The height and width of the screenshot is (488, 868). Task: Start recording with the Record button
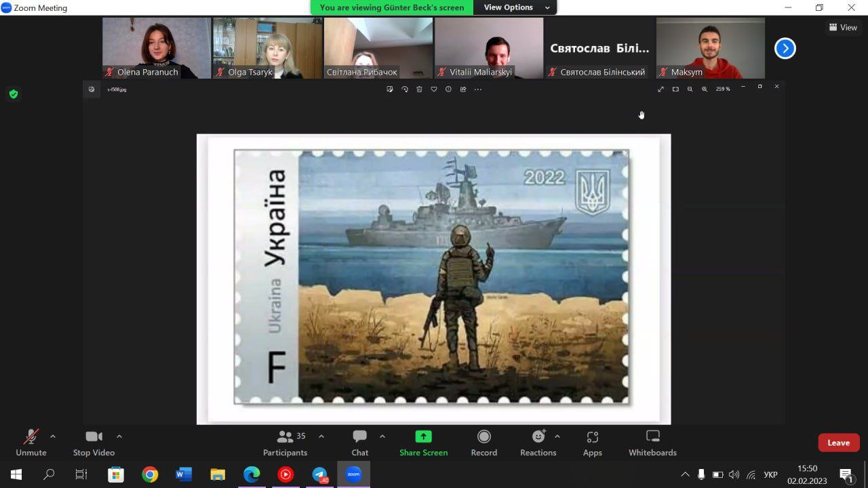coord(484,443)
